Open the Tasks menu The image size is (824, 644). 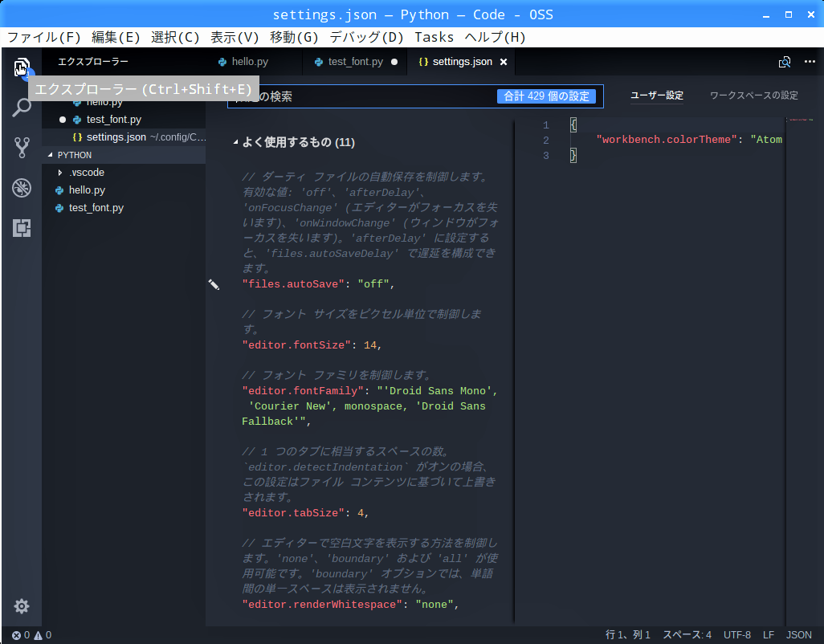pyautogui.click(x=434, y=37)
